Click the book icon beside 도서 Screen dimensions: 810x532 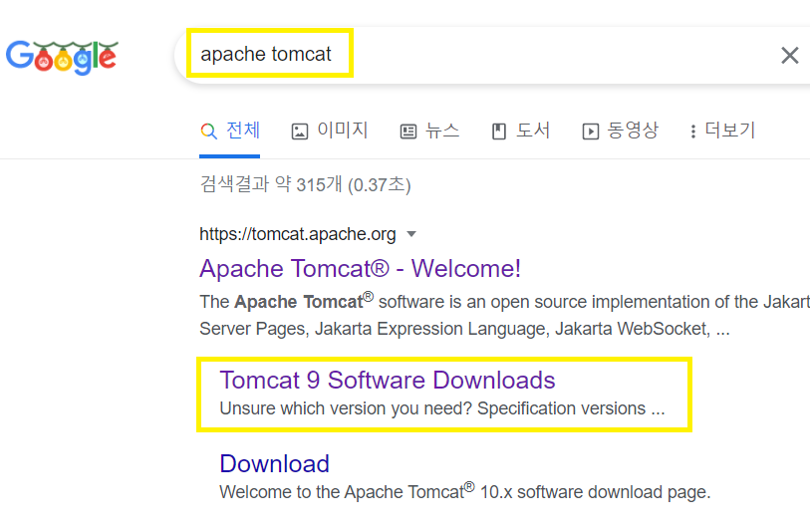499,132
